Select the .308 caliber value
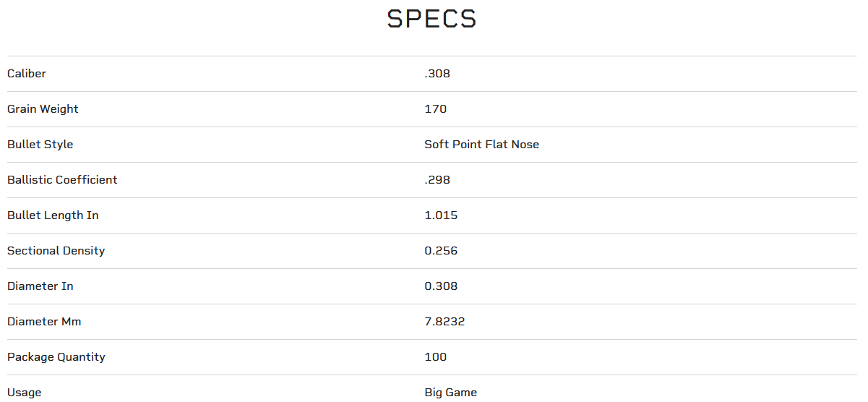The image size is (868, 402). coord(437,74)
